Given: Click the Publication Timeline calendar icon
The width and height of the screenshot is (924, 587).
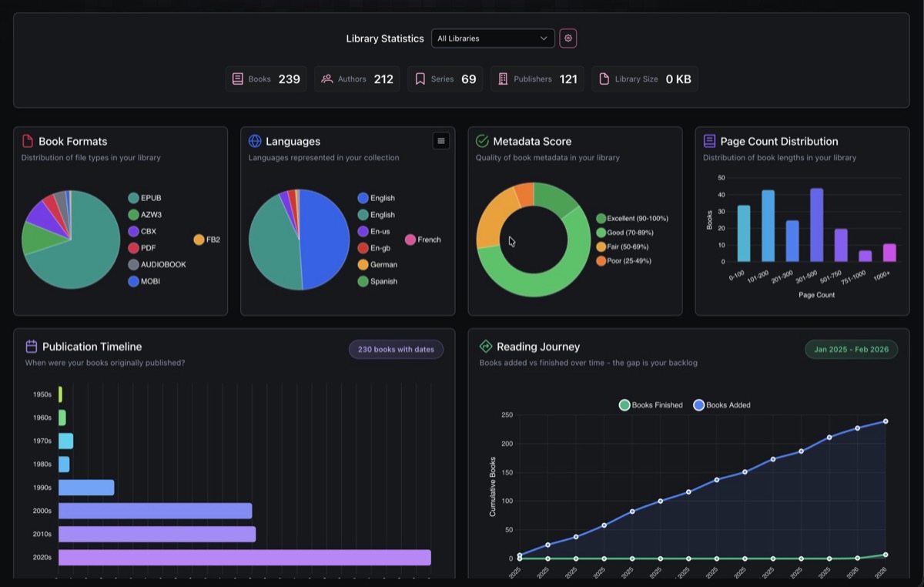Looking at the screenshot, I should [32, 347].
